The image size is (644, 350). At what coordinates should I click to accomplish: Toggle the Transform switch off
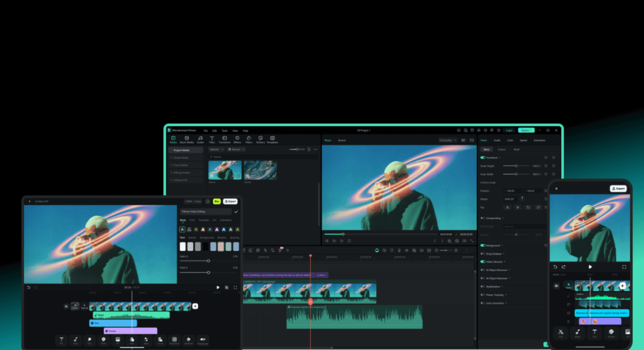(x=483, y=158)
